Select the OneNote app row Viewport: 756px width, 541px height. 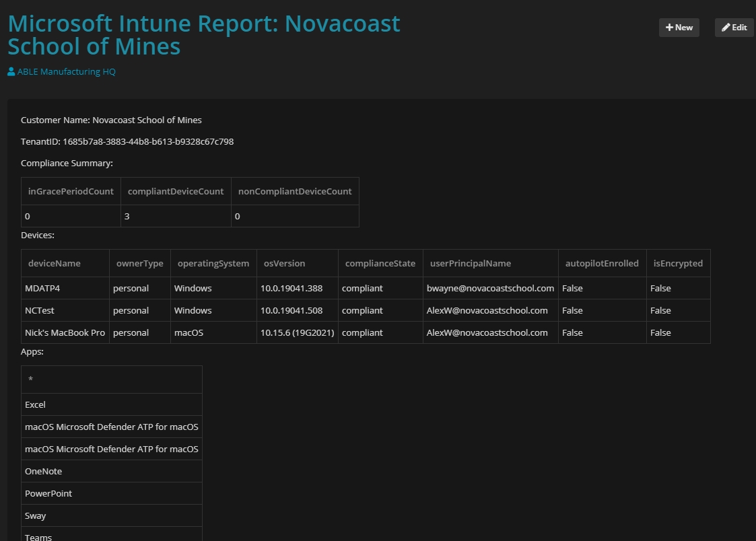pos(111,471)
